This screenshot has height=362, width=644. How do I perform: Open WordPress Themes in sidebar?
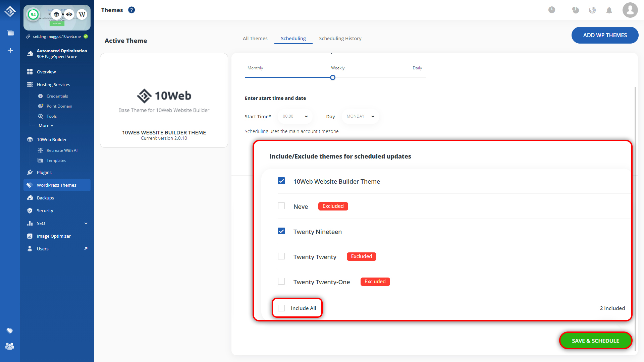coord(57,185)
